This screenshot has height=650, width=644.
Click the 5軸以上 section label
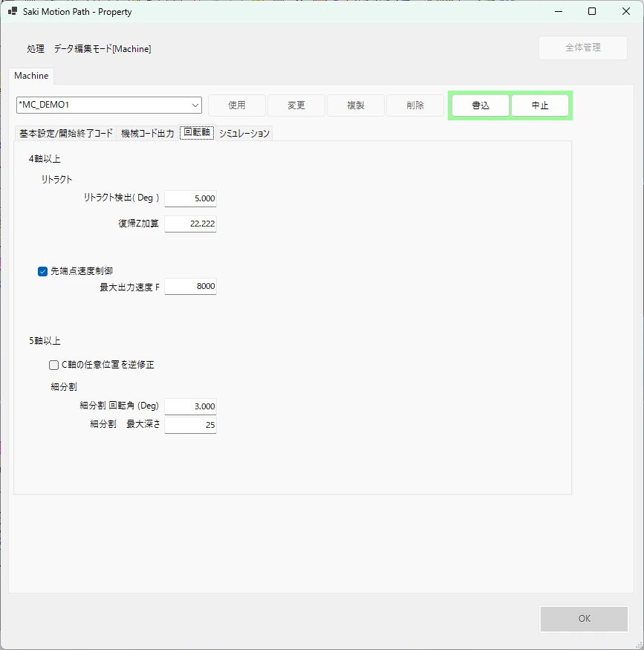coord(45,341)
